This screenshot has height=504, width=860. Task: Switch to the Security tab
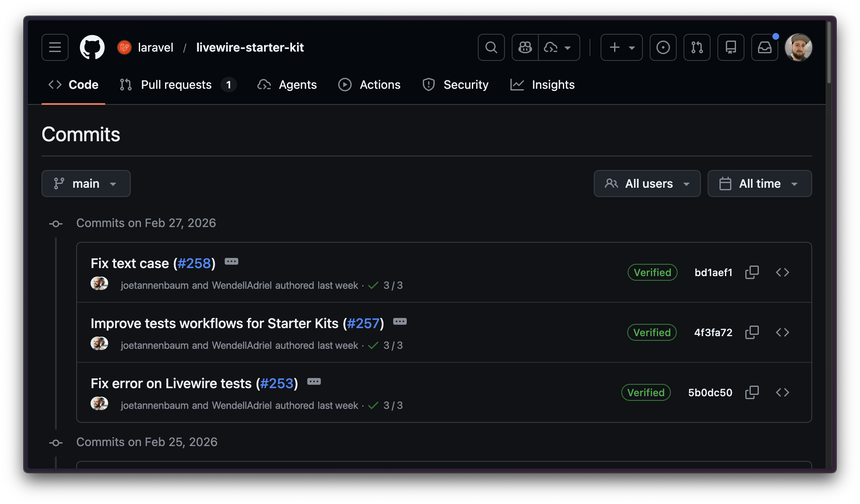[x=455, y=85]
